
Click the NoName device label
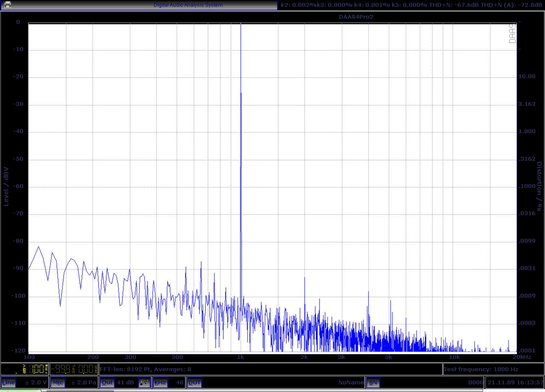pyautogui.click(x=351, y=382)
